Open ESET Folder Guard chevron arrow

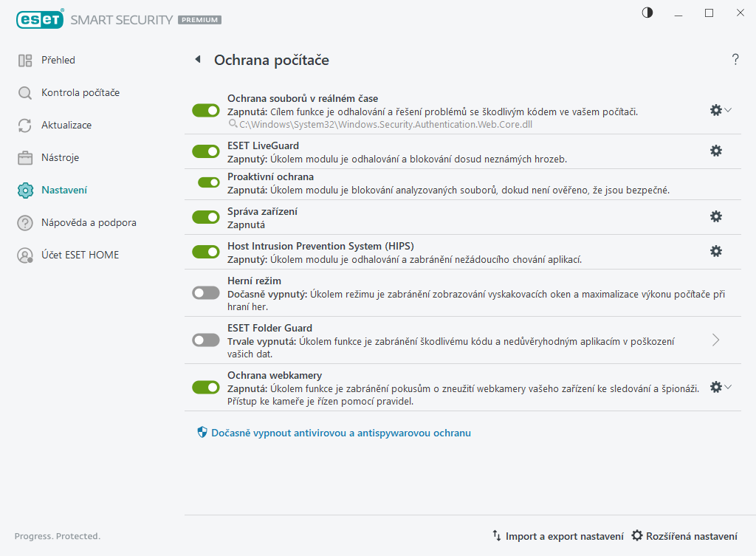[715, 340]
